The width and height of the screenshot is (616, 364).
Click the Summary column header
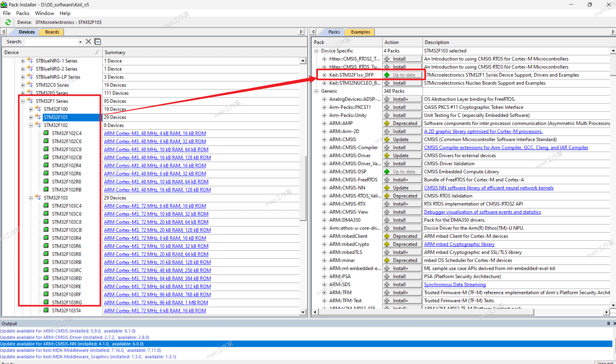pos(204,52)
